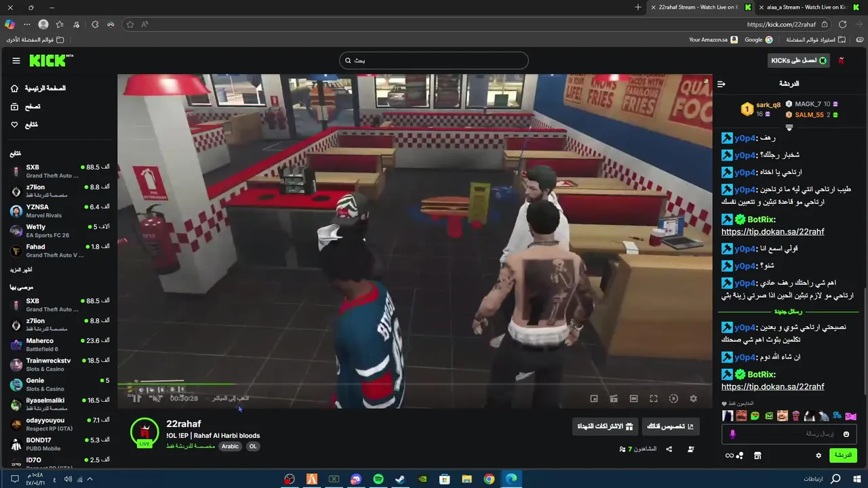Open BOND17 PUBG Mobile channel

point(60,444)
